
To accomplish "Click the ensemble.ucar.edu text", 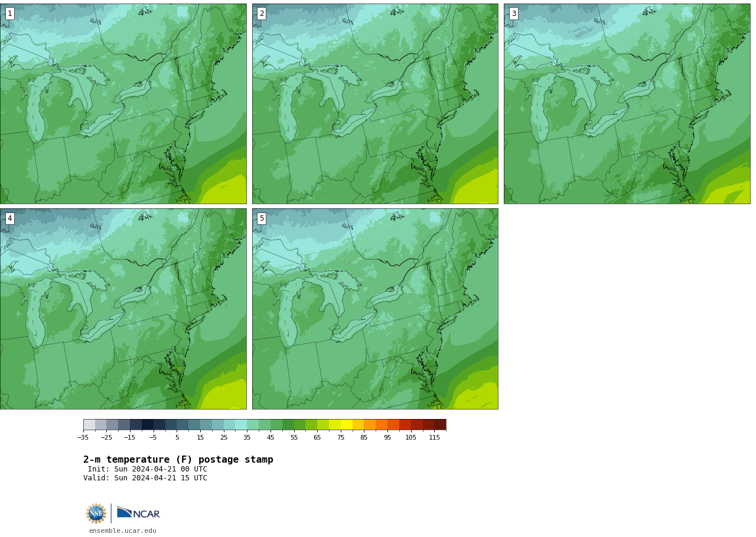I will [x=123, y=531].
